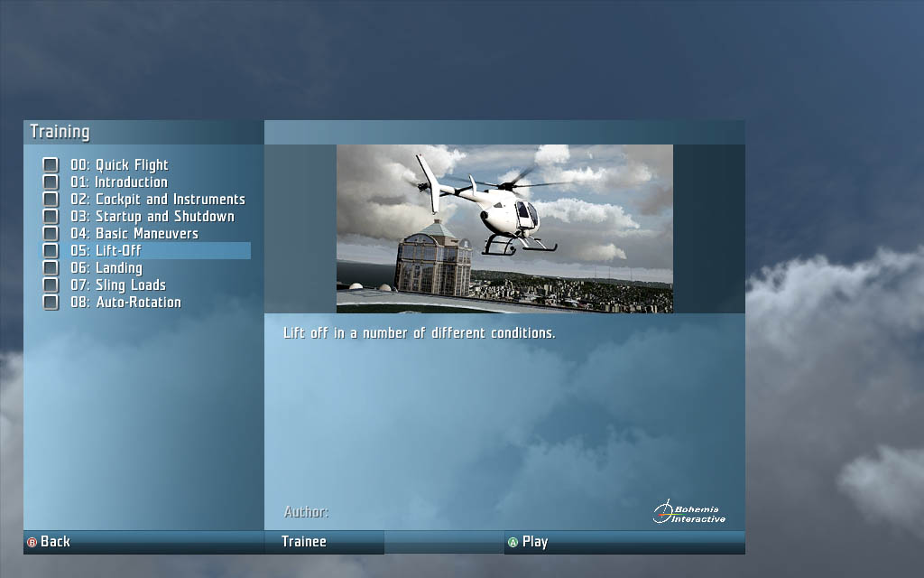
Task: Check the box for 02: Cockpit and Instruments
Action: point(51,200)
